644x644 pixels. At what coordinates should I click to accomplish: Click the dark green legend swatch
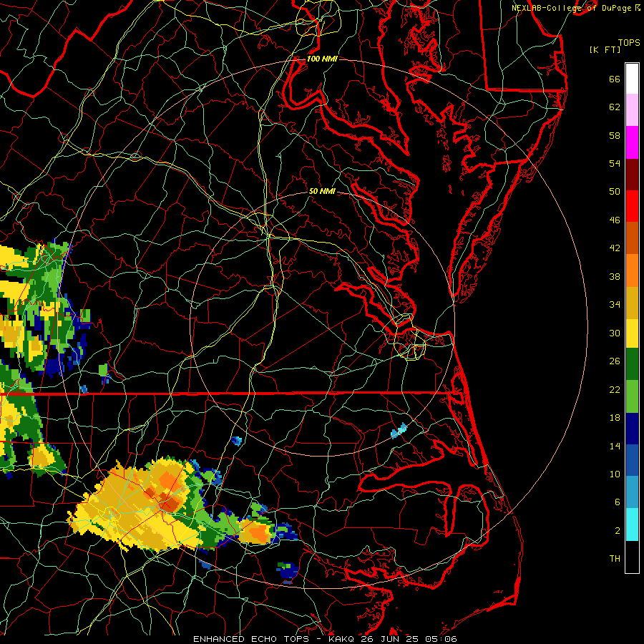point(632,364)
